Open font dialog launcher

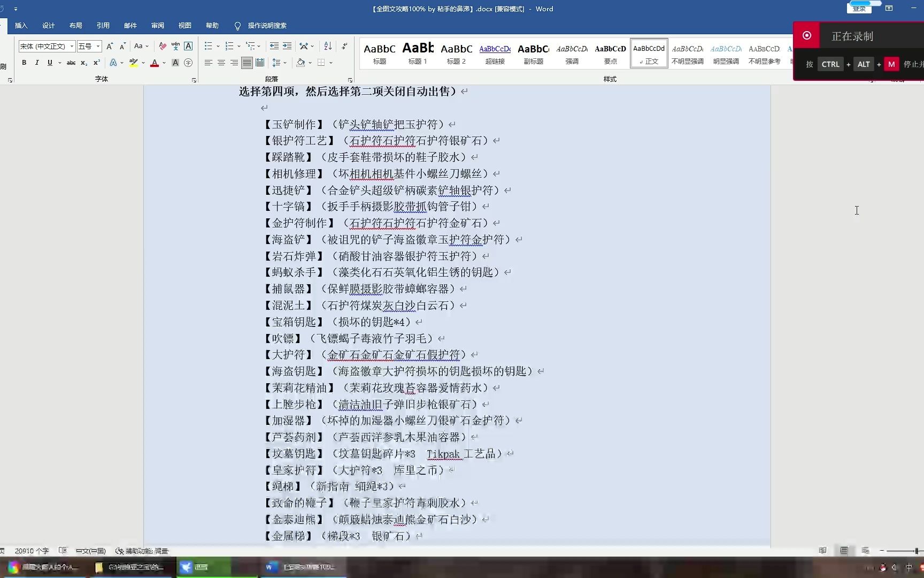coord(194,80)
